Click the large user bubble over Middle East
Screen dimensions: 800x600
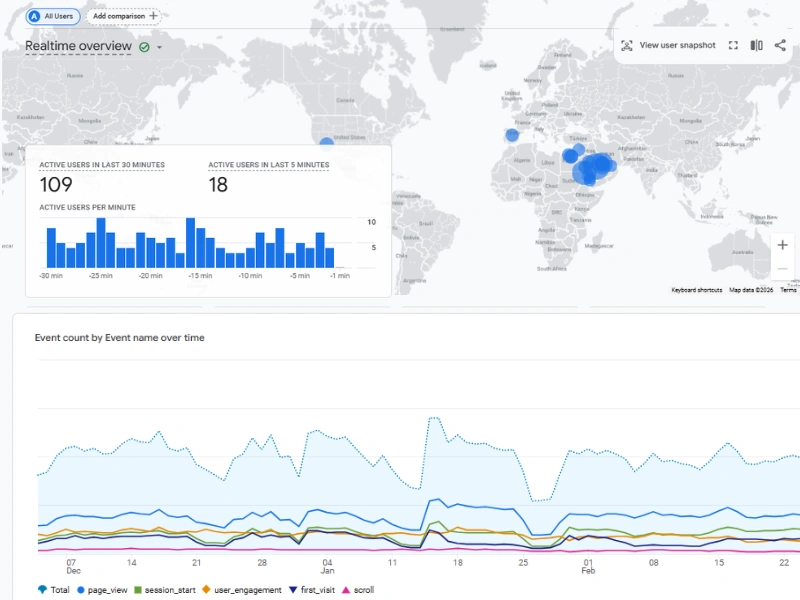point(597,167)
